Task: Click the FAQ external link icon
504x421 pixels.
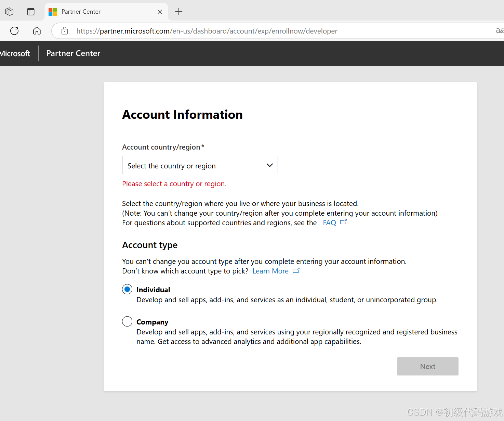Action: click(x=344, y=222)
